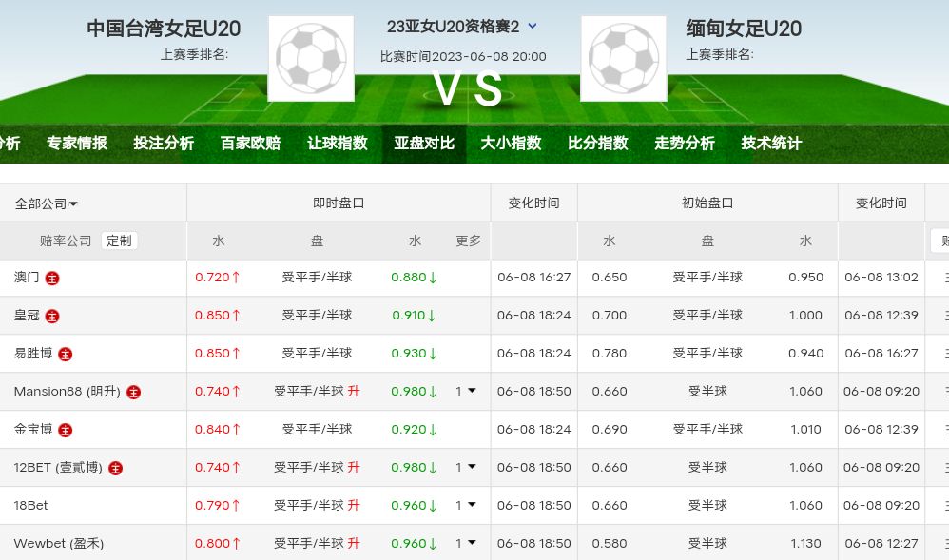
Task: Open the 全部公司 company filter dropdown
Action: click(46, 203)
